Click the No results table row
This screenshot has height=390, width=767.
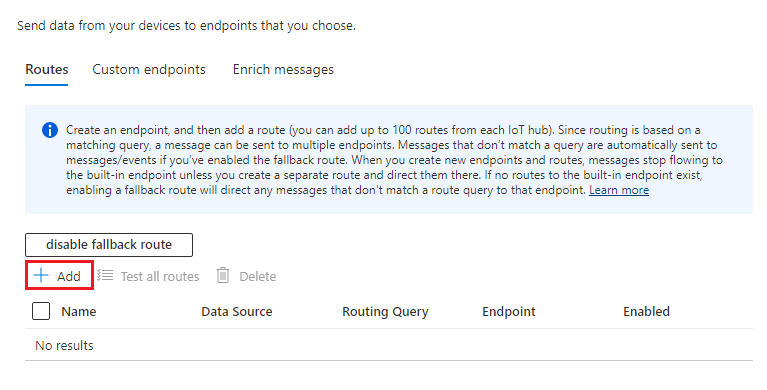[x=389, y=345]
